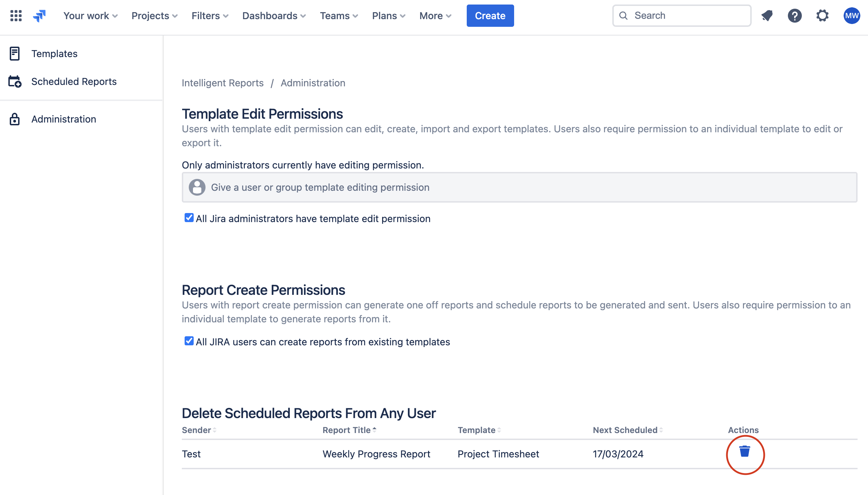Open the help menu question mark
This screenshot has height=495, width=868.
[x=795, y=15]
